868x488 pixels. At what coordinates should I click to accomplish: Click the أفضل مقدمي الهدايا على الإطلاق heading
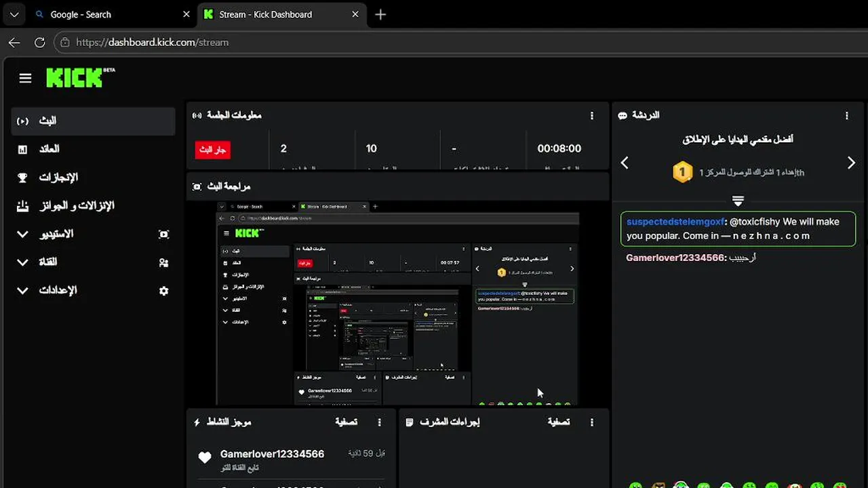(x=738, y=140)
